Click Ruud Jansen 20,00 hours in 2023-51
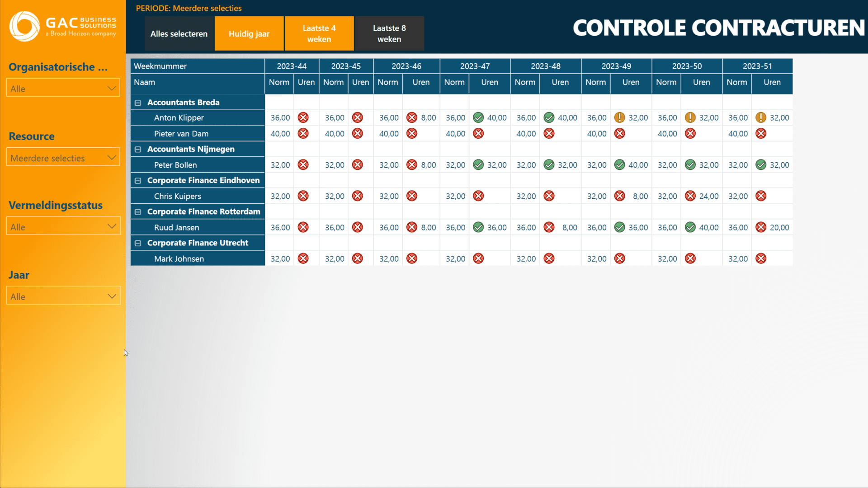868x488 pixels. click(779, 227)
